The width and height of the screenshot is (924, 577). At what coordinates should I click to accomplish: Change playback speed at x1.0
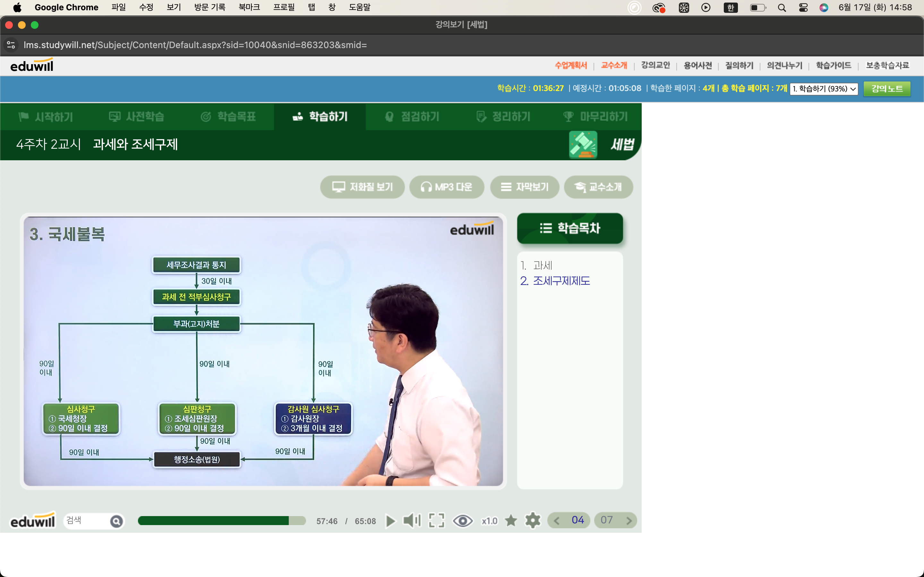[x=490, y=521]
